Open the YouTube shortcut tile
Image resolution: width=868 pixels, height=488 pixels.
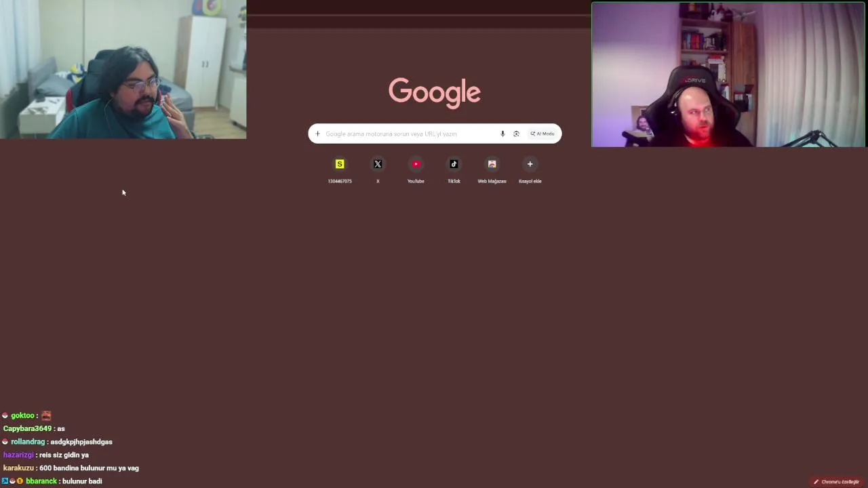pyautogui.click(x=416, y=169)
